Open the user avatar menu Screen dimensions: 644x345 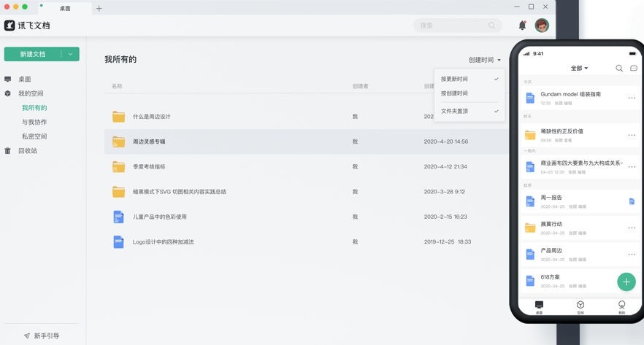542,26
